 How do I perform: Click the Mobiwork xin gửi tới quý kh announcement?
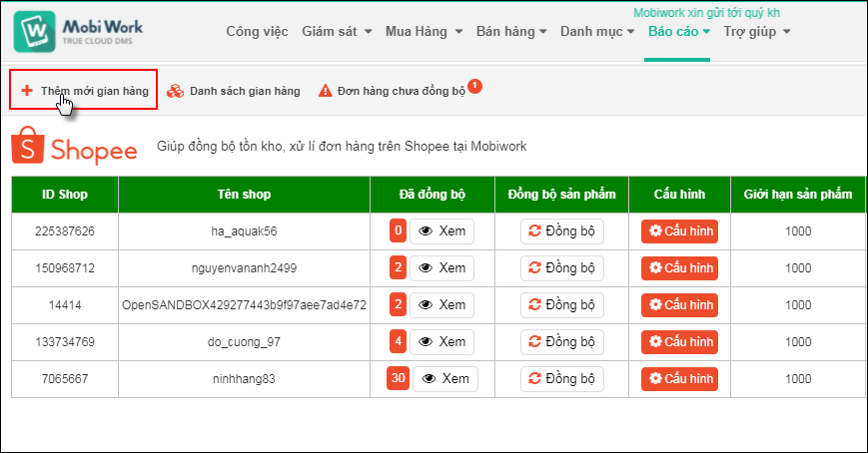706,12
